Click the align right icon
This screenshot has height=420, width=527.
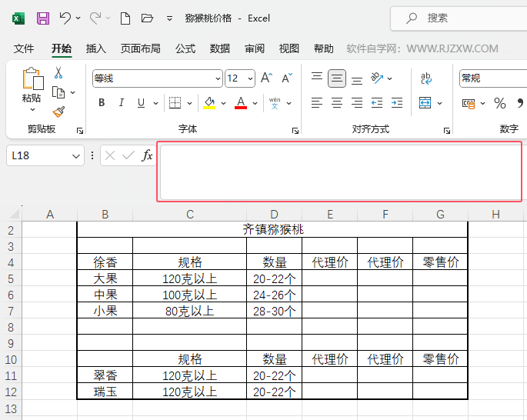click(x=357, y=103)
